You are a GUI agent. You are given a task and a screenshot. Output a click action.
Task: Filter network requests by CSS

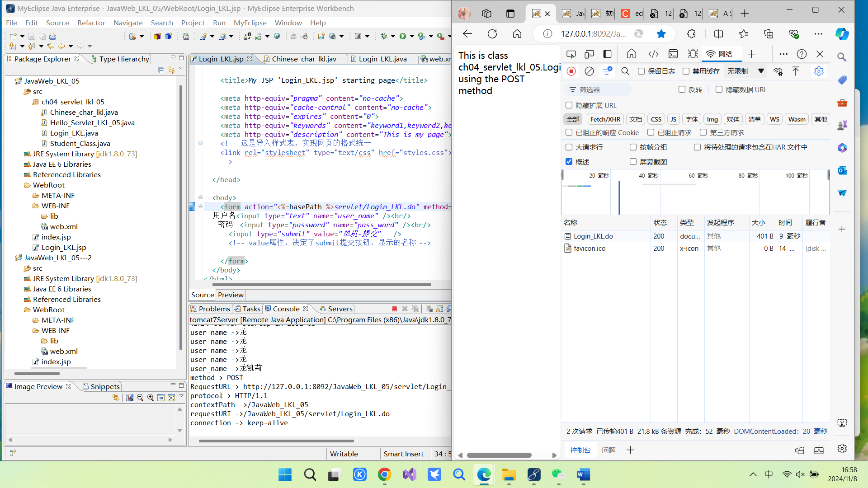[x=656, y=119]
